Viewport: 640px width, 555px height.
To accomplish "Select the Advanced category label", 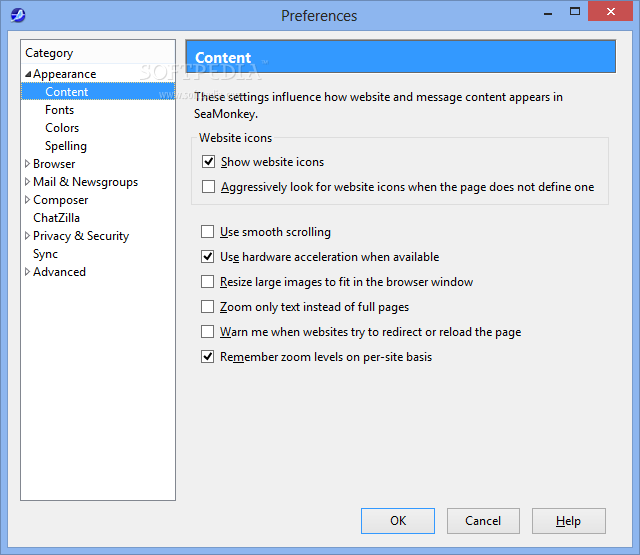I will tap(59, 271).
